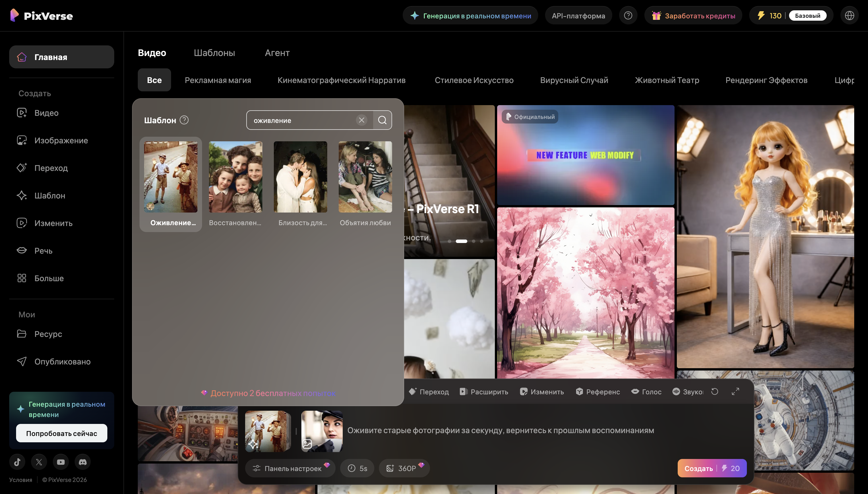Select the Референс mode in toolbar
This screenshot has width=868, height=494.
click(598, 392)
